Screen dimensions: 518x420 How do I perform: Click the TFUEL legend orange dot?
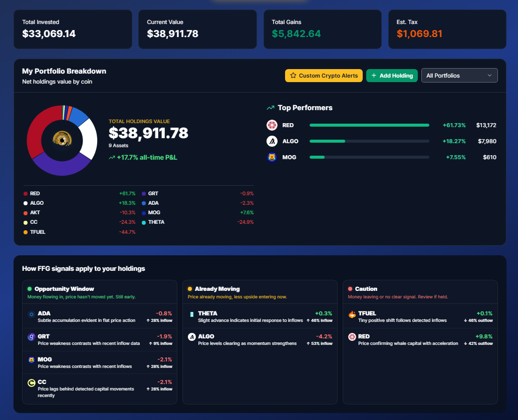(26, 232)
